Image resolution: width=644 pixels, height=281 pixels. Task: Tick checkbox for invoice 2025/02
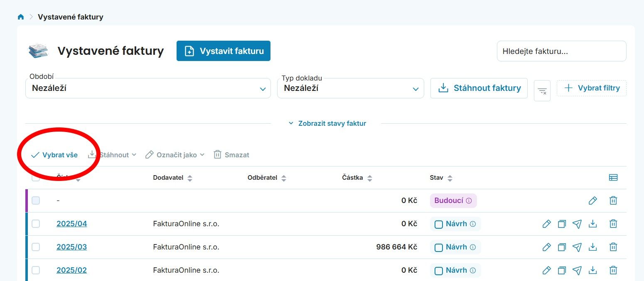[36, 270]
